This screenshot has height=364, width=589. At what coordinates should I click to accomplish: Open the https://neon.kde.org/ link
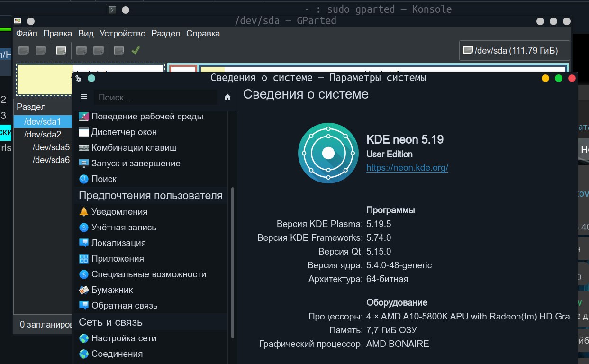[407, 167]
